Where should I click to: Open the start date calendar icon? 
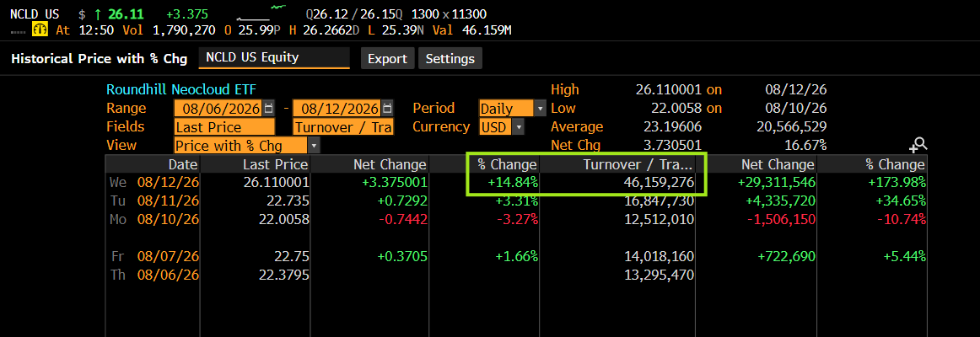point(269,108)
